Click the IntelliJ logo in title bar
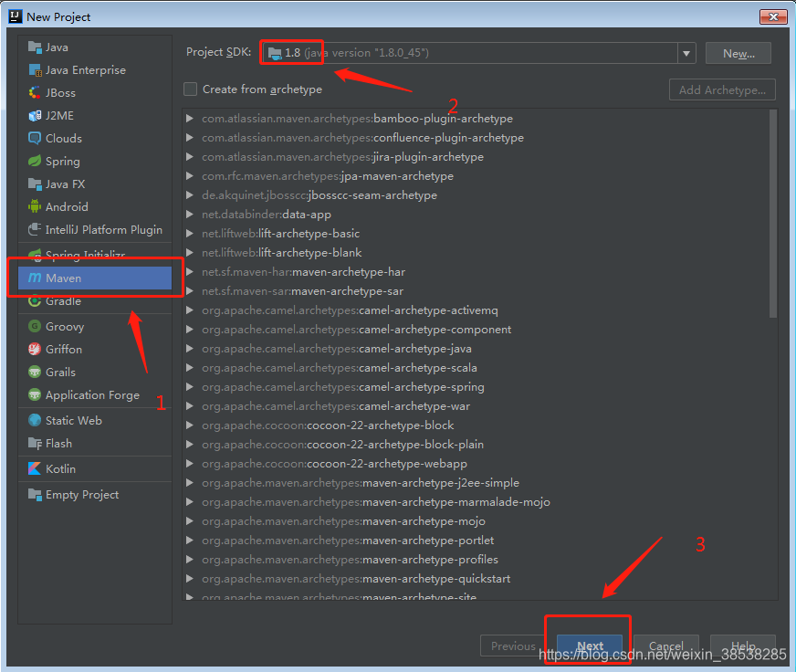Screen dimensions: 796x672 click(16, 16)
